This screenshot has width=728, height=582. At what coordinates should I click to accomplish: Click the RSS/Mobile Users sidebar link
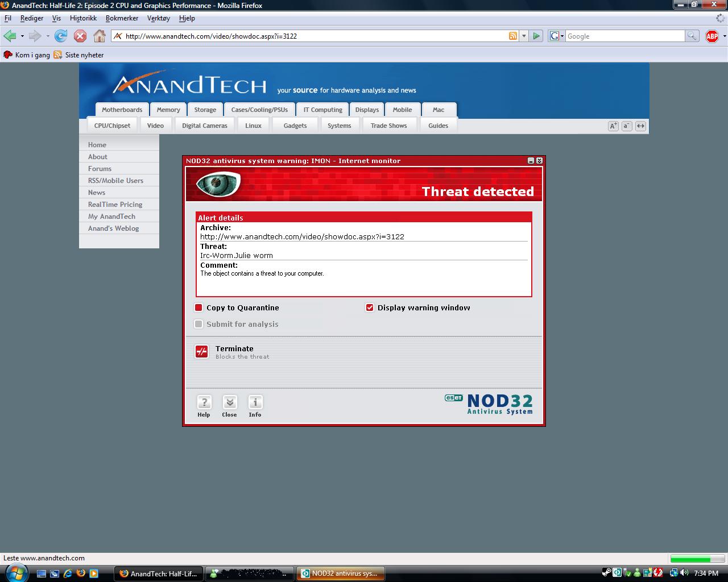point(115,181)
